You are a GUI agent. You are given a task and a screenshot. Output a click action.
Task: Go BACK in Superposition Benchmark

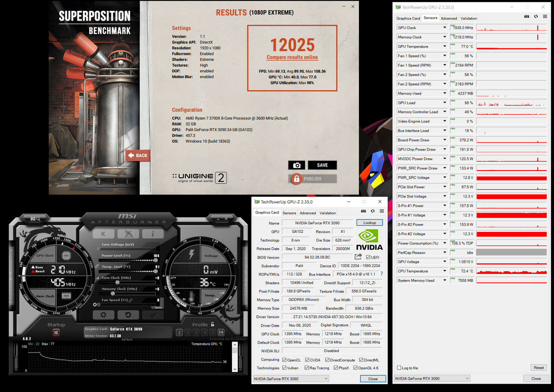point(138,155)
